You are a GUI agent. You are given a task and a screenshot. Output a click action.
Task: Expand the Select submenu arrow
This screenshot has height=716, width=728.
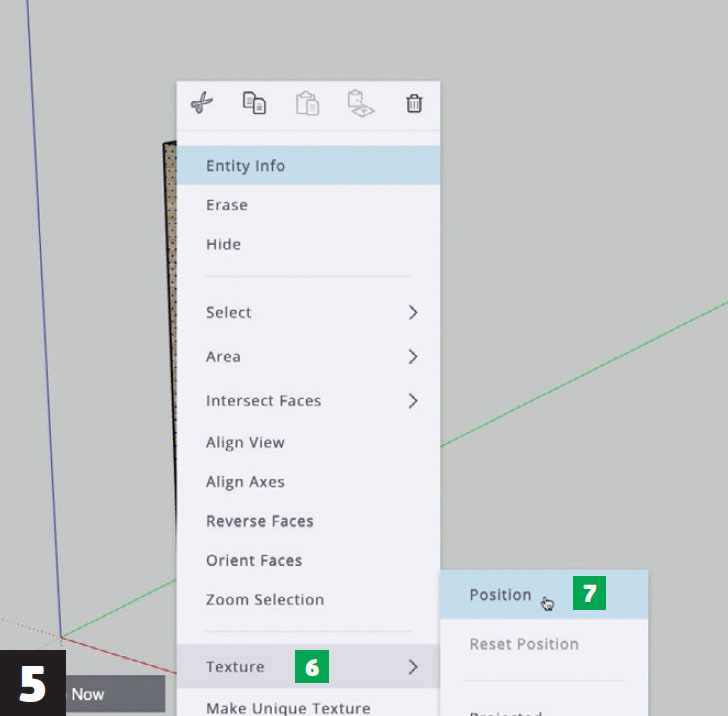coord(413,312)
